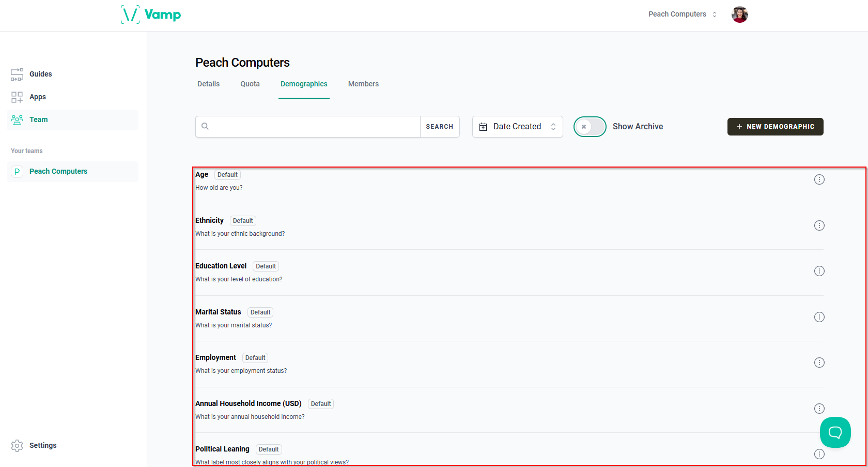This screenshot has height=467, width=868.
Task: Click the calendar icon in the Date Created filter
Action: (x=484, y=126)
